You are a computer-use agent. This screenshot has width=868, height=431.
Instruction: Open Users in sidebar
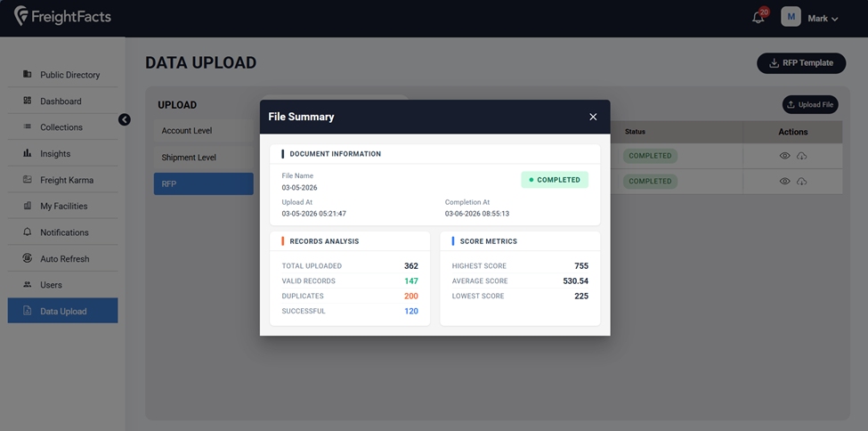pos(62,284)
